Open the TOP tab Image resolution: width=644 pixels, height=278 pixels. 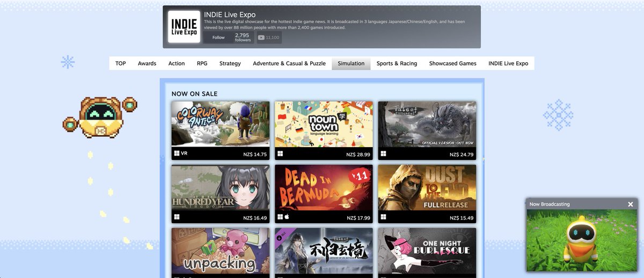(x=121, y=63)
